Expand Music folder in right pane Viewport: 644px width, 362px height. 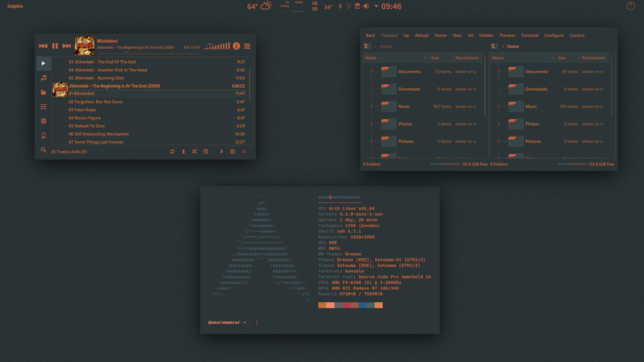[x=498, y=106]
